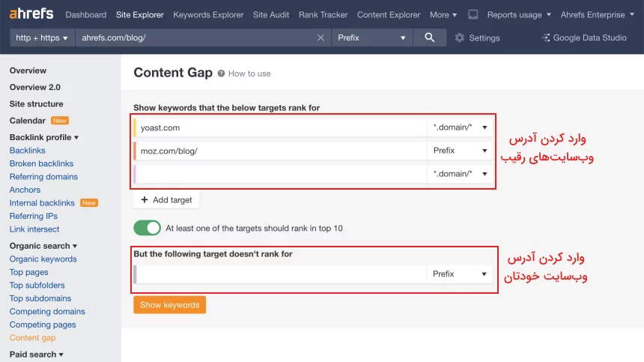This screenshot has height=362, width=644.
Task: Expand the More menu
Action: 443,14
